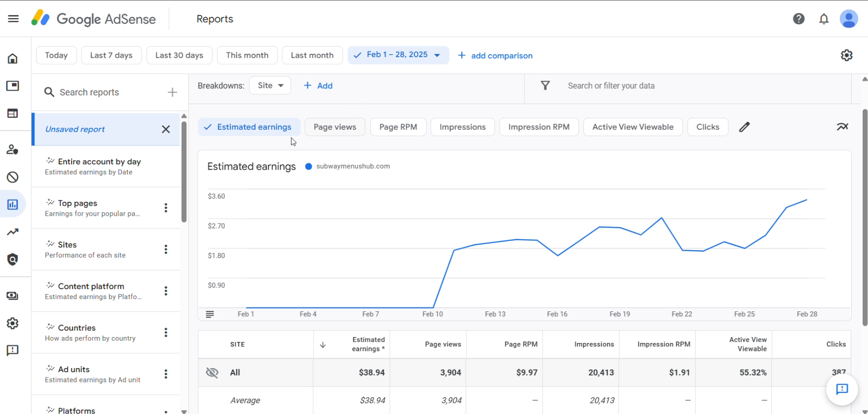Open the Reports sidebar icon
Screen dimensions: 868x414
pyautogui.click(x=13, y=204)
